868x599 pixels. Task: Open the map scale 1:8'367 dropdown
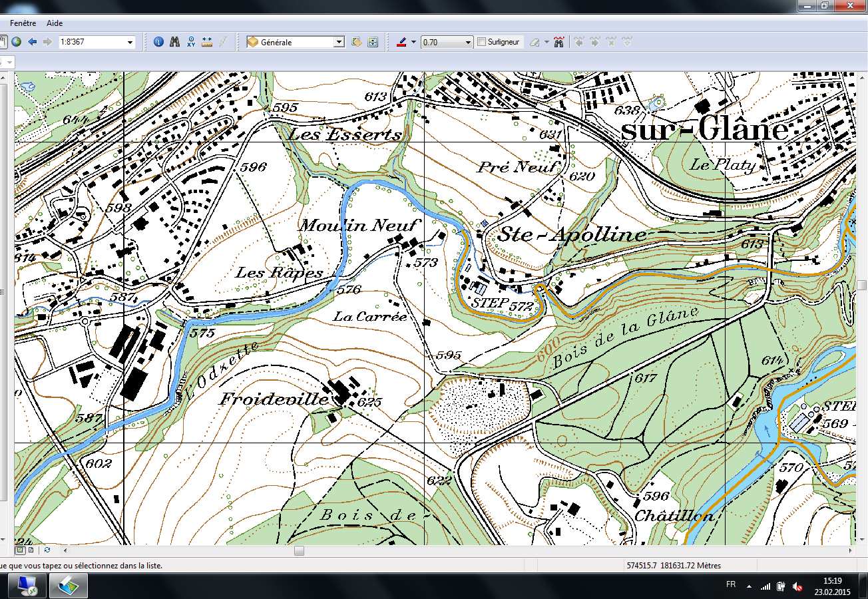tap(130, 42)
